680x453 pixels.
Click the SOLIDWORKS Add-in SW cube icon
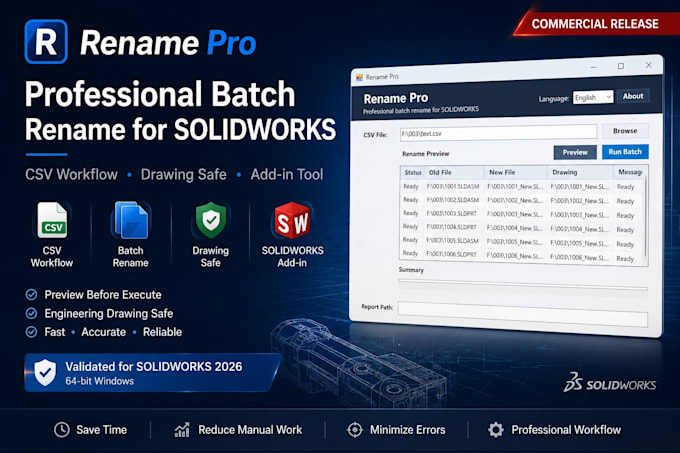tap(292, 221)
